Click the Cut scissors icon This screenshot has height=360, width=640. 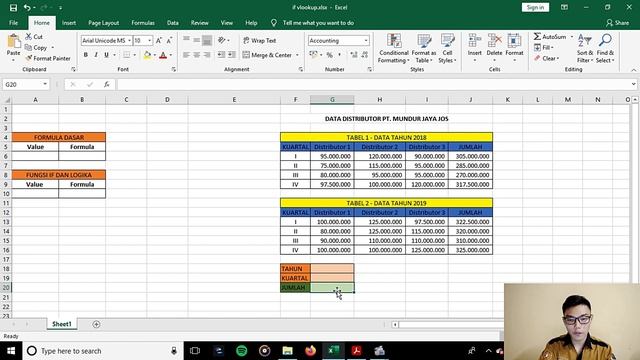coord(29,37)
